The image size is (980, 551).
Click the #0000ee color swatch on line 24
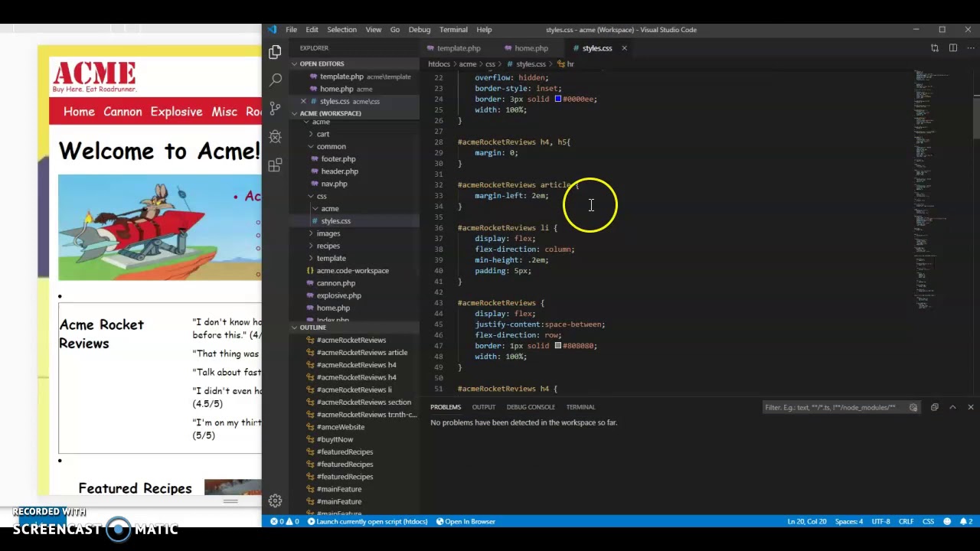pyautogui.click(x=558, y=99)
